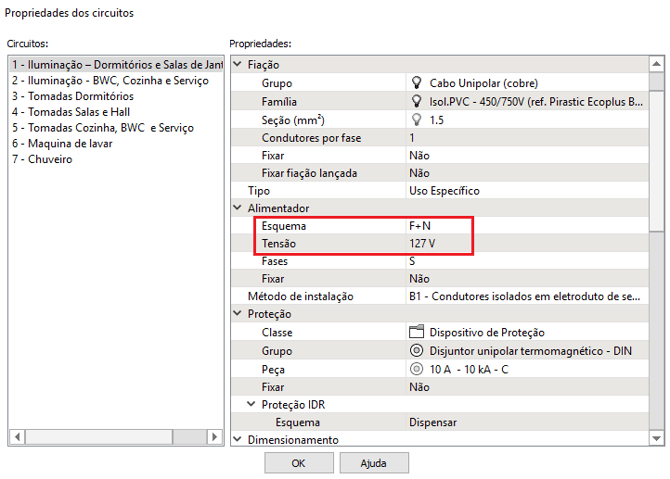Open help with the Ajuda button

point(374,463)
